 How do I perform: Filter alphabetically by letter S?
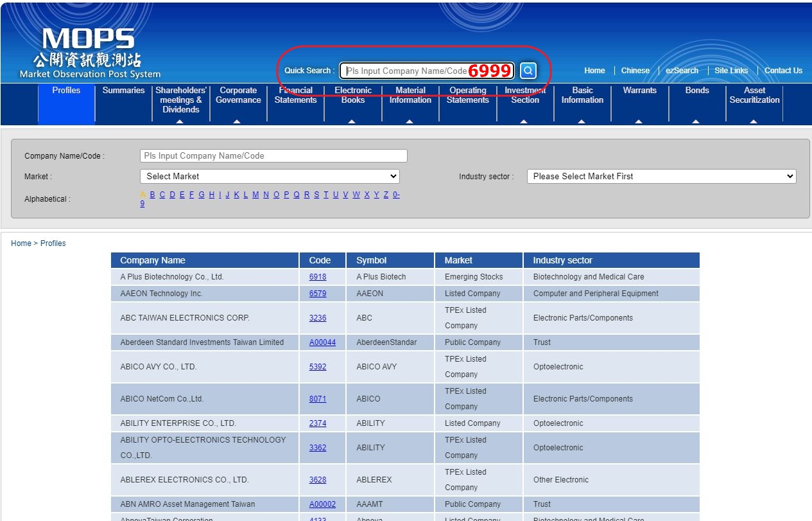pyautogui.click(x=316, y=195)
